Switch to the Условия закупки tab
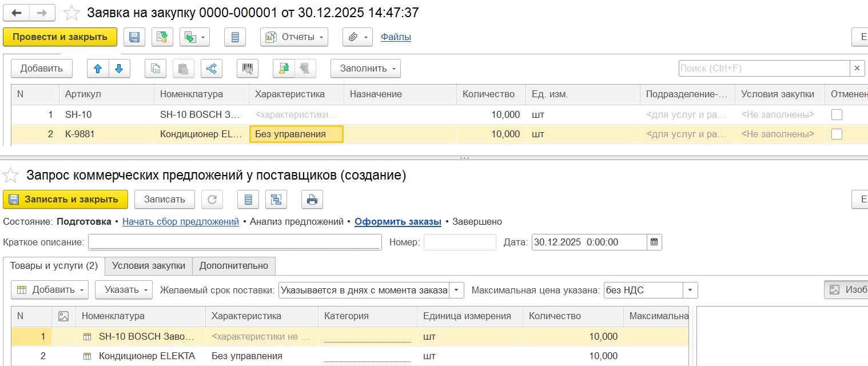The image size is (868, 366). pos(148,265)
